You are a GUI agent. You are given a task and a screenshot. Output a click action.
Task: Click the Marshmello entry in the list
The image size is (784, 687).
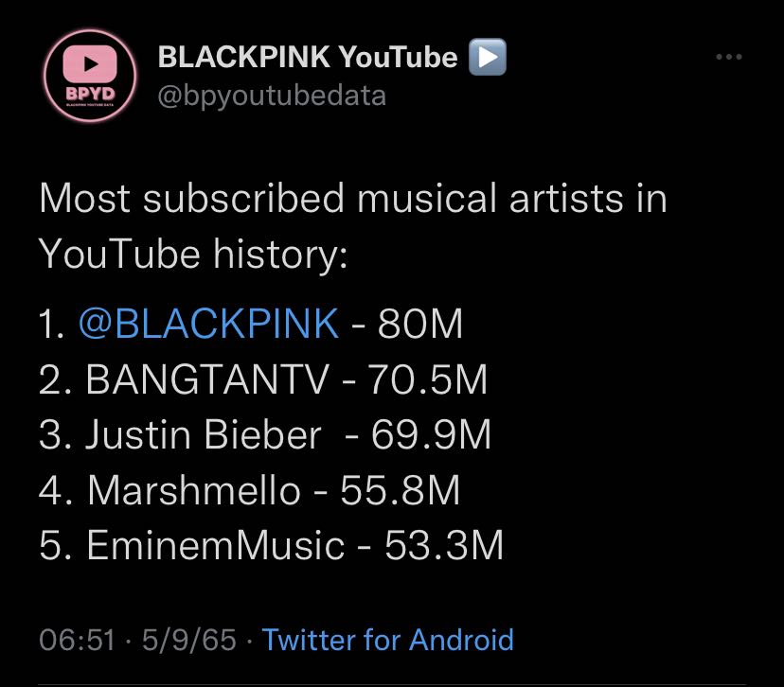[194, 490]
